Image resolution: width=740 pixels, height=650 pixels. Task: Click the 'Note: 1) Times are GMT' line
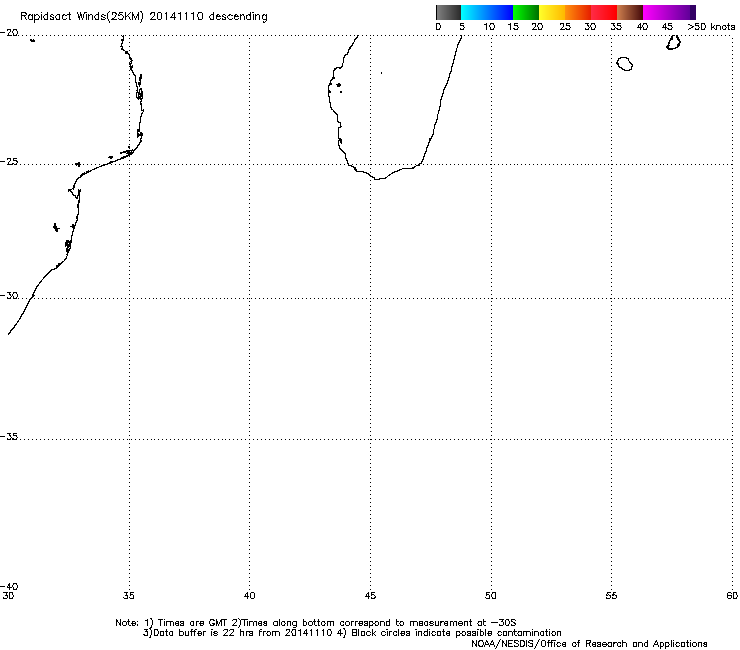click(316, 623)
